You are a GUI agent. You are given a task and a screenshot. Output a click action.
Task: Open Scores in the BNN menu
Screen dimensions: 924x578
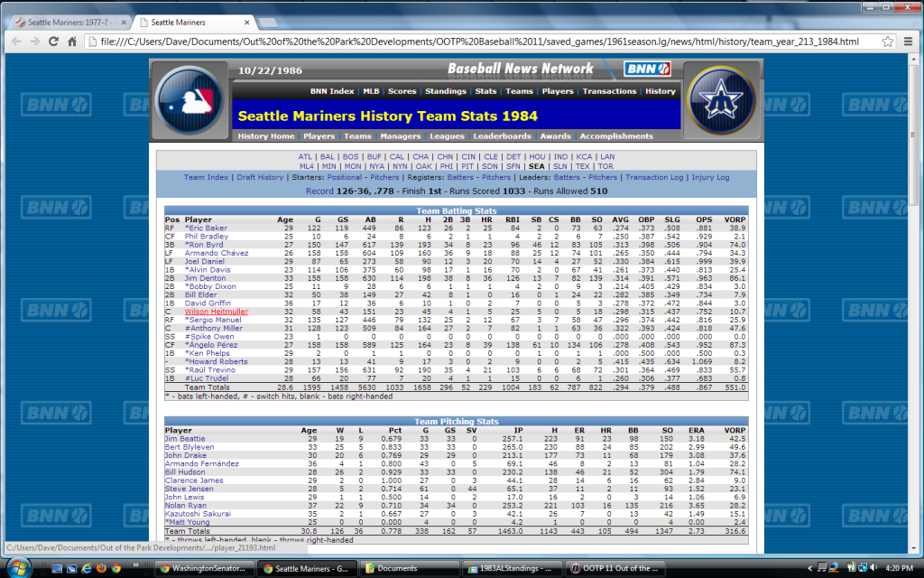click(402, 91)
